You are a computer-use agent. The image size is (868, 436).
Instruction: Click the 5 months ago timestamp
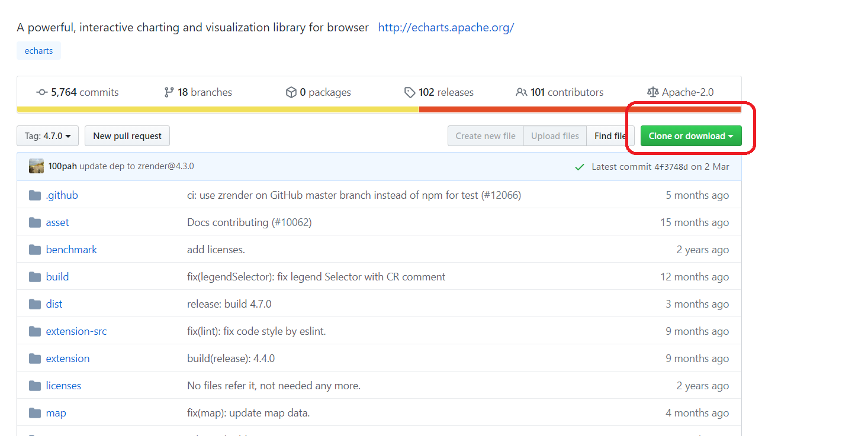click(697, 195)
